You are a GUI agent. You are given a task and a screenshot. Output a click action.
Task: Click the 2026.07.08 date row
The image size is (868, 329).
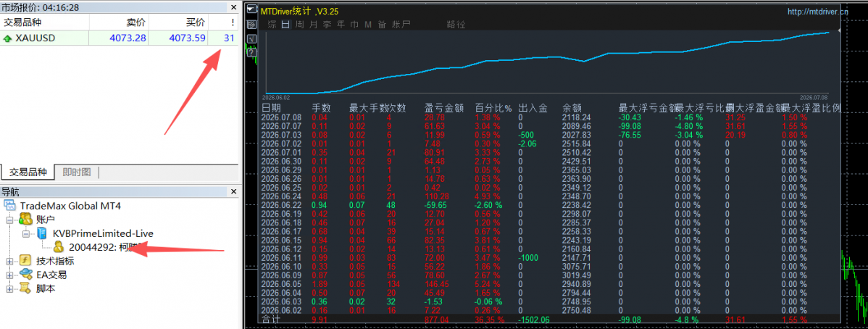coord(281,117)
